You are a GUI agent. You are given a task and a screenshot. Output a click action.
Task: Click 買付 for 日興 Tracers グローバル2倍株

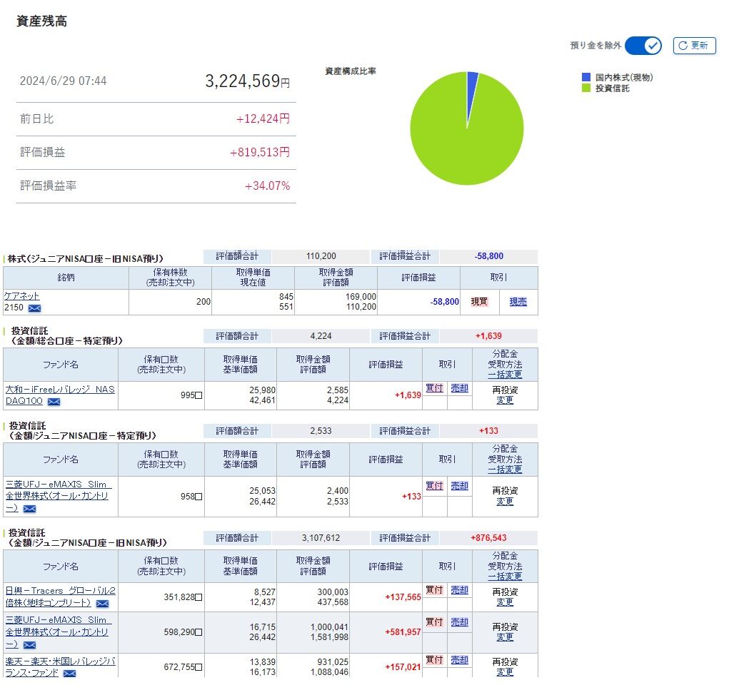tap(434, 590)
